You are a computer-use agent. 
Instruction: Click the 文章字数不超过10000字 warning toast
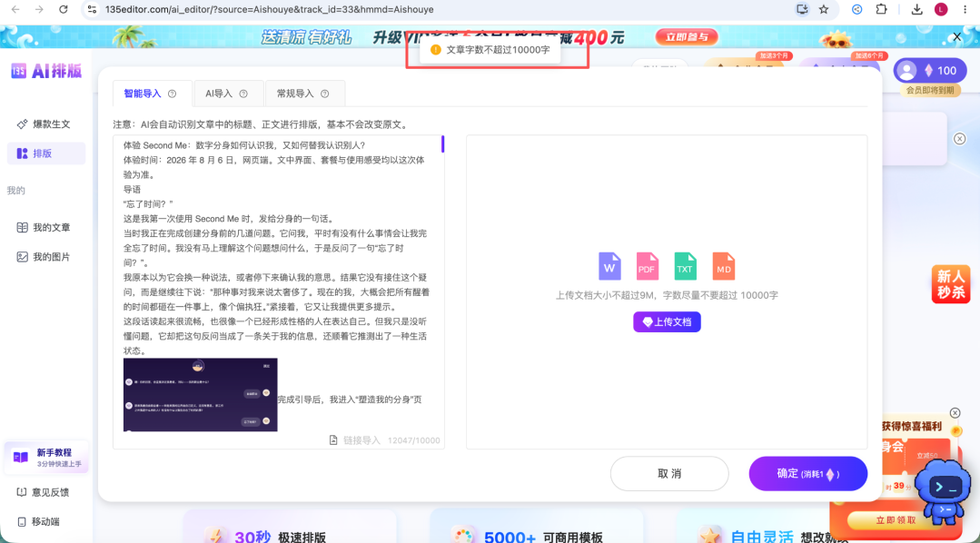point(491,50)
